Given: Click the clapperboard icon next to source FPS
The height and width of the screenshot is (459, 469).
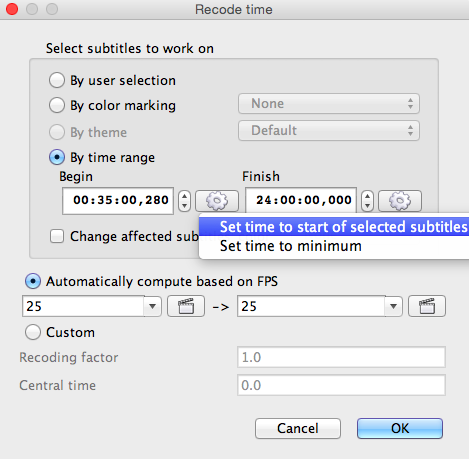Looking at the screenshot, I should pyautogui.click(x=186, y=306).
